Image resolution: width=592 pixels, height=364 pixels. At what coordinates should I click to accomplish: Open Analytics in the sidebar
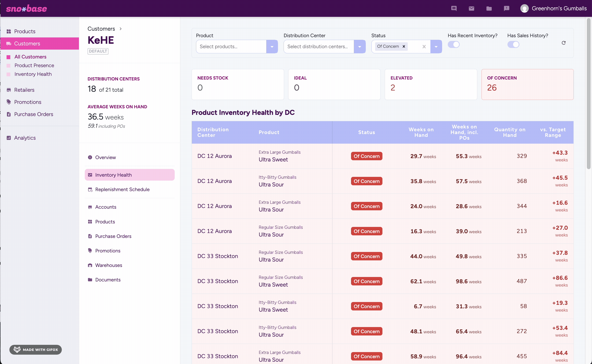(x=25, y=138)
